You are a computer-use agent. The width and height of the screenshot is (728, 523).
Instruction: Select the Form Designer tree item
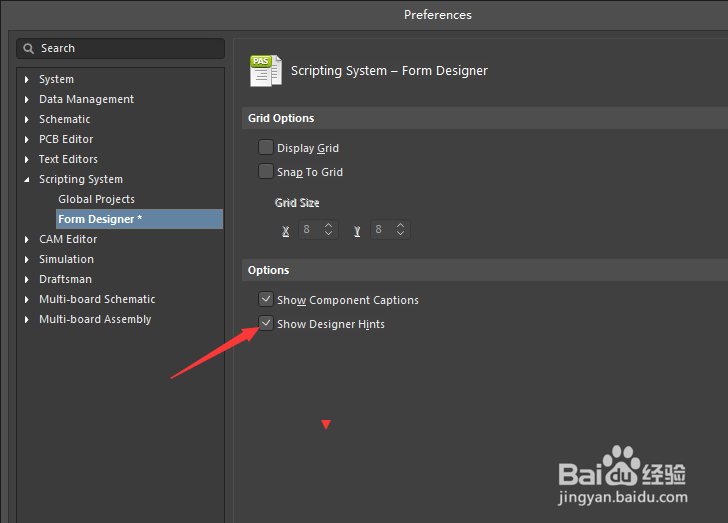coord(139,219)
